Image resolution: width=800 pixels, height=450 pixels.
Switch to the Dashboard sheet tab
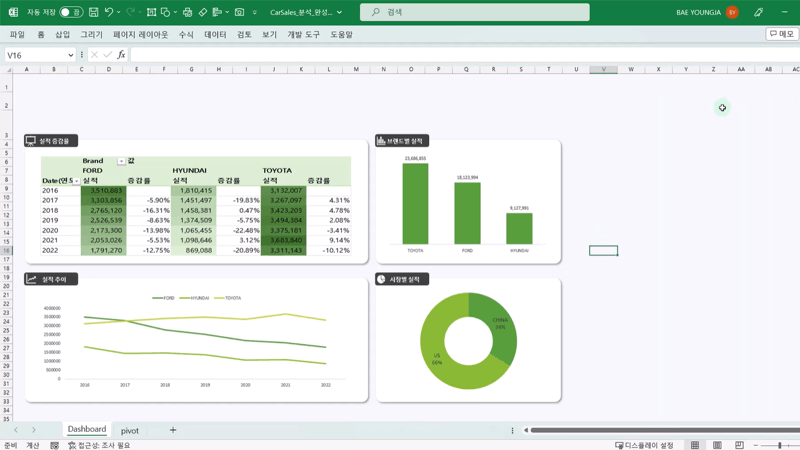[87, 429]
